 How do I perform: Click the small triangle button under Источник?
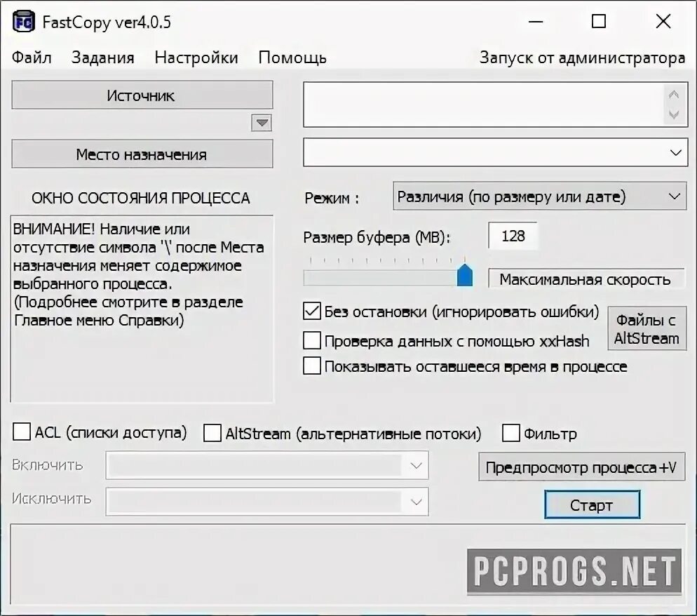click(262, 123)
